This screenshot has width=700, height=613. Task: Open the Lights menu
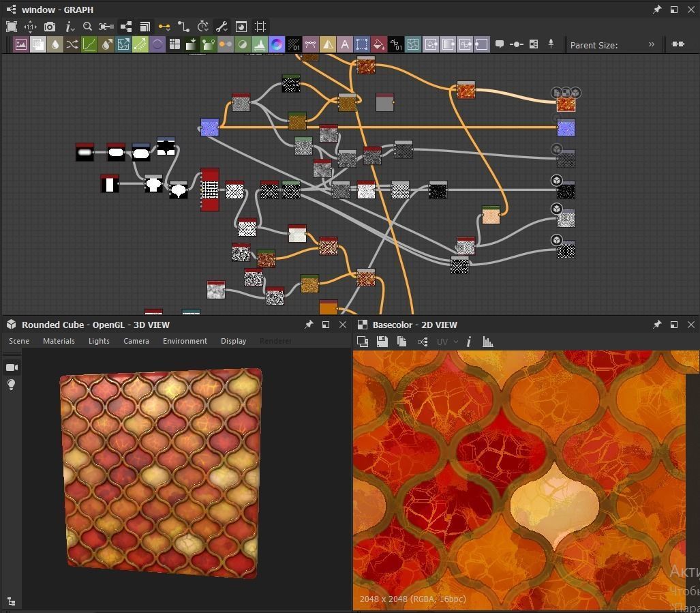click(99, 341)
